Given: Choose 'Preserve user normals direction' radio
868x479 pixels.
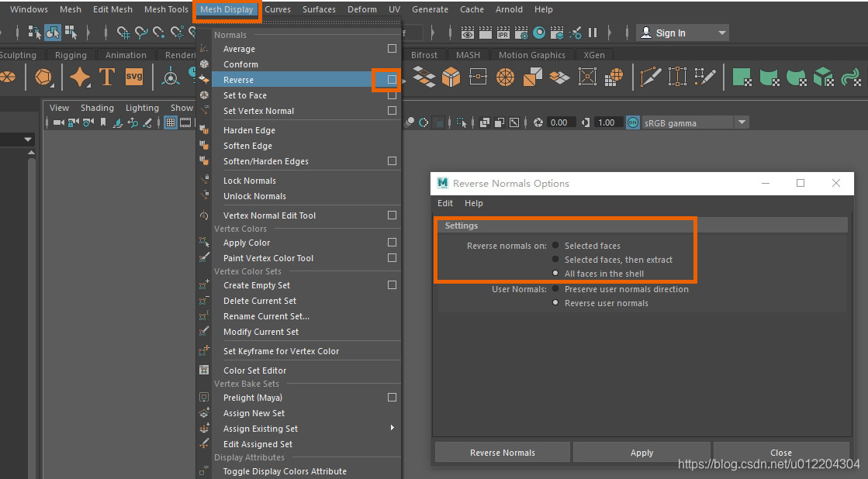Looking at the screenshot, I should [555, 289].
